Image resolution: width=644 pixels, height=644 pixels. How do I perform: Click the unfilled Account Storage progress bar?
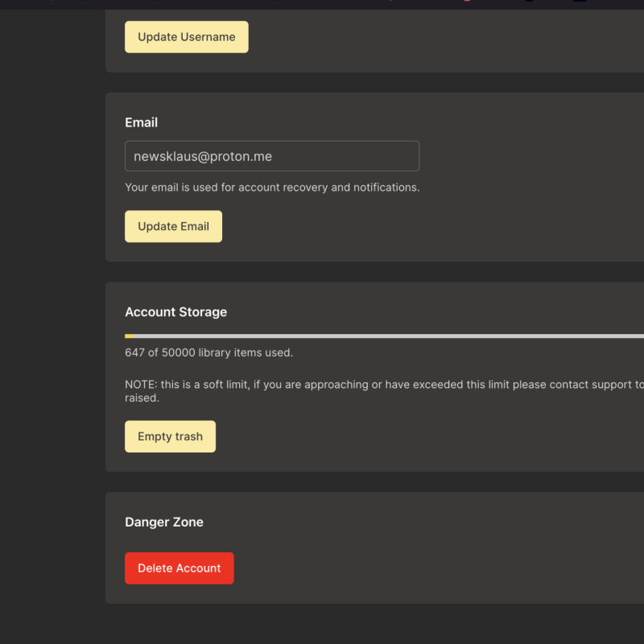click(386, 336)
